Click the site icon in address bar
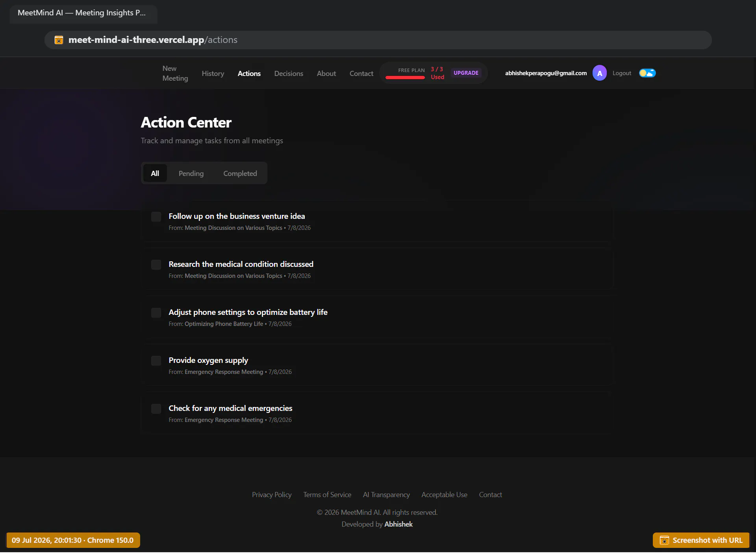 (x=59, y=40)
